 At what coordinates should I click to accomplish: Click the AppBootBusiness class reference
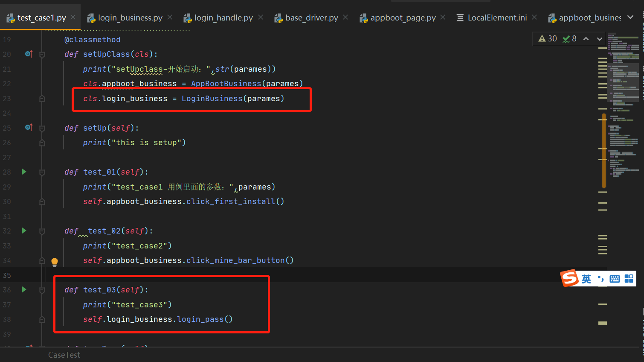coord(226,84)
